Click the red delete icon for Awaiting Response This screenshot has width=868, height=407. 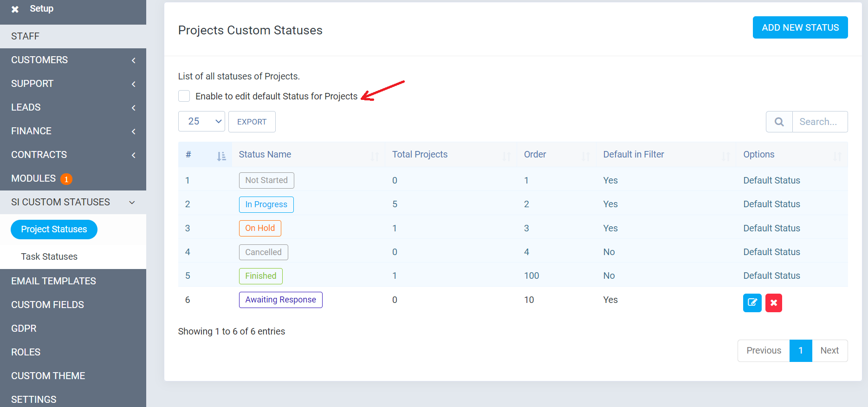tap(773, 303)
